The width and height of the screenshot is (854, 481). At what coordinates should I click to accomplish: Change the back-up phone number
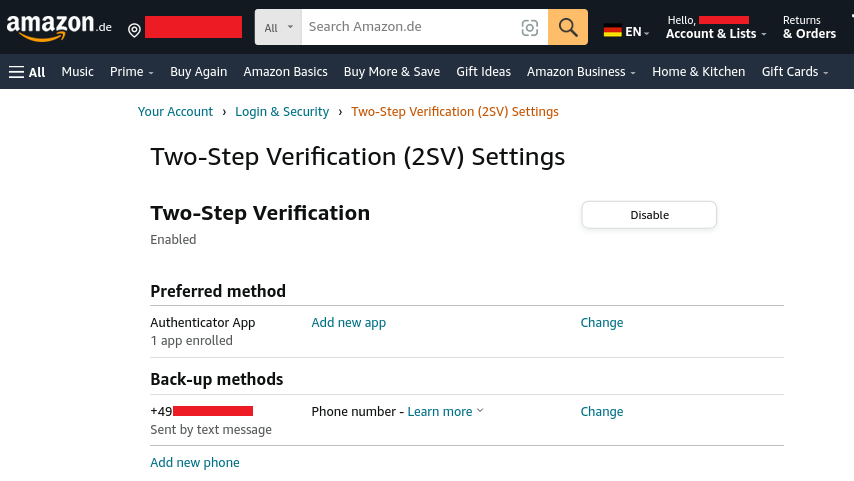pyautogui.click(x=601, y=412)
